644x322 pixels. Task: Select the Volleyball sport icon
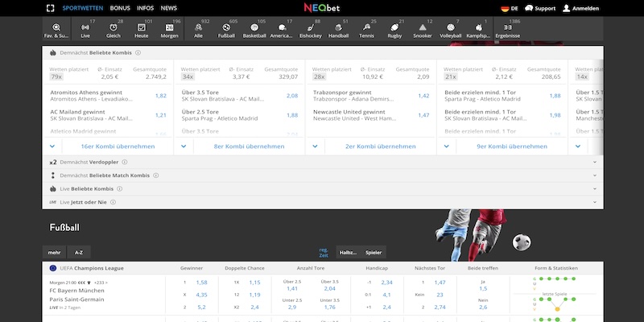tap(451, 27)
